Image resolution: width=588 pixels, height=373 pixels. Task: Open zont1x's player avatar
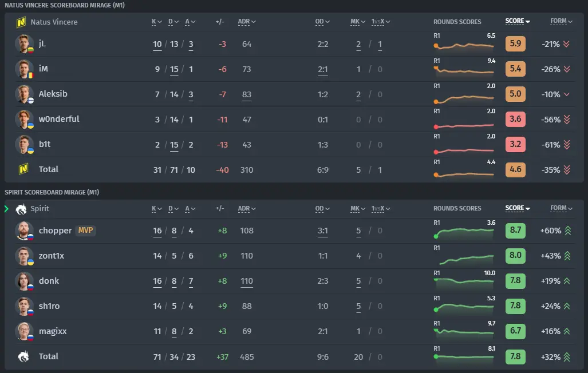(x=23, y=256)
